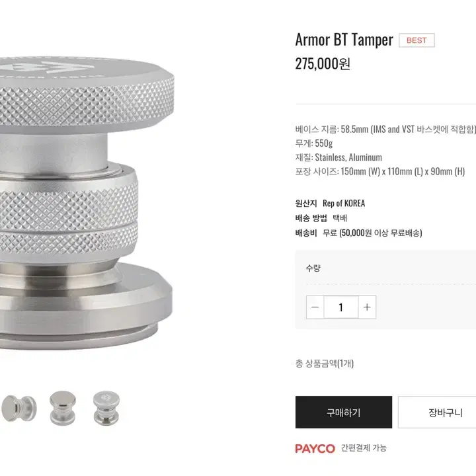Image resolution: width=476 pixels, height=476 pixels.
Task: Open the large tamper product image
Action: (87, 203)
